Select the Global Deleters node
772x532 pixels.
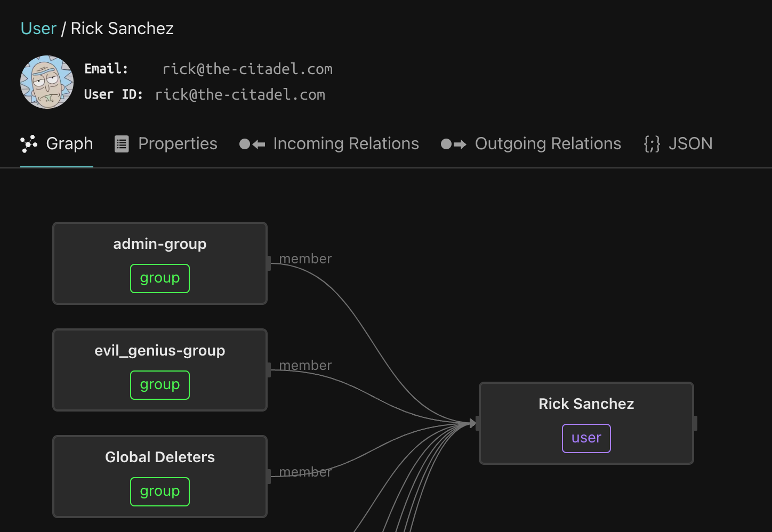click(x=160, y=477)
